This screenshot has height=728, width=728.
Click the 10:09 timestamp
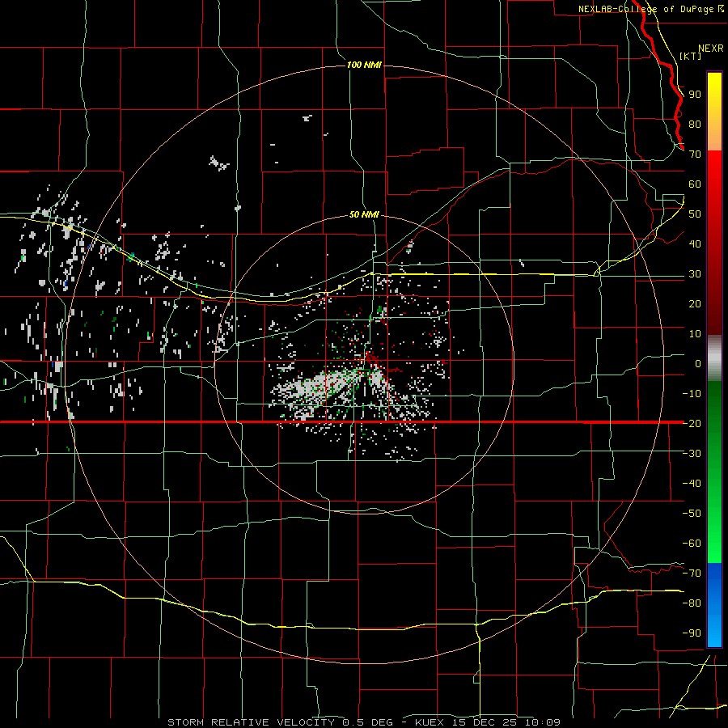point(543,722)
